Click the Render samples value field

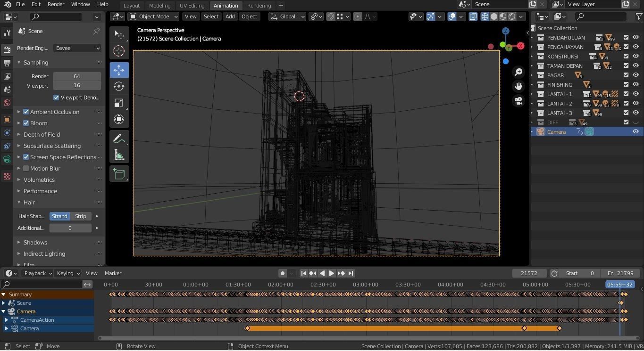pos(77,76)
